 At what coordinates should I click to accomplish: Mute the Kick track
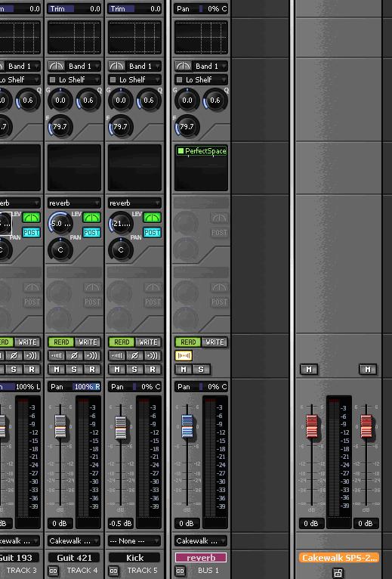click(117, 370)
